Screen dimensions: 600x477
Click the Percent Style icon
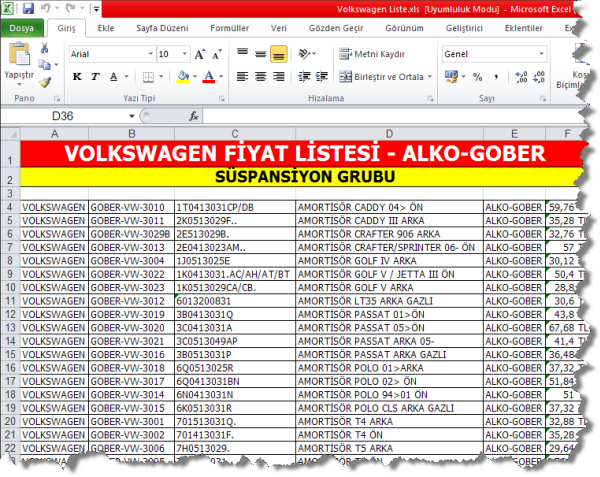[x=477, y=77]
